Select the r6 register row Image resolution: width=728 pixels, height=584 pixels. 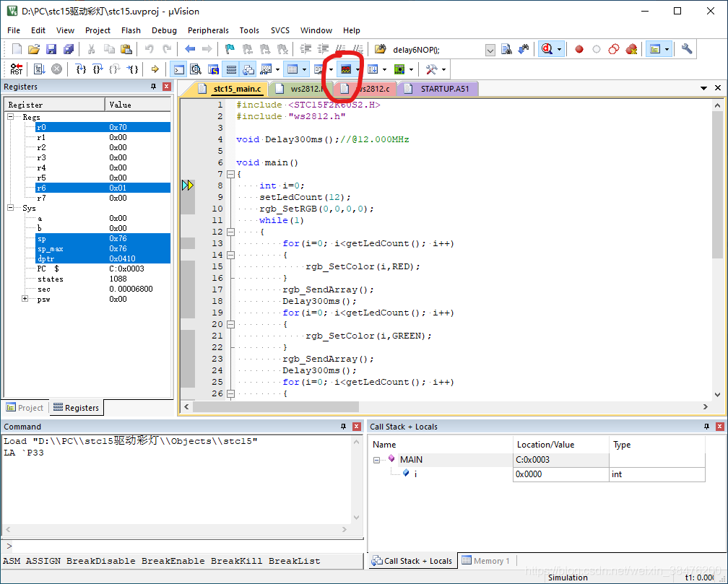[x=103, y=188]
